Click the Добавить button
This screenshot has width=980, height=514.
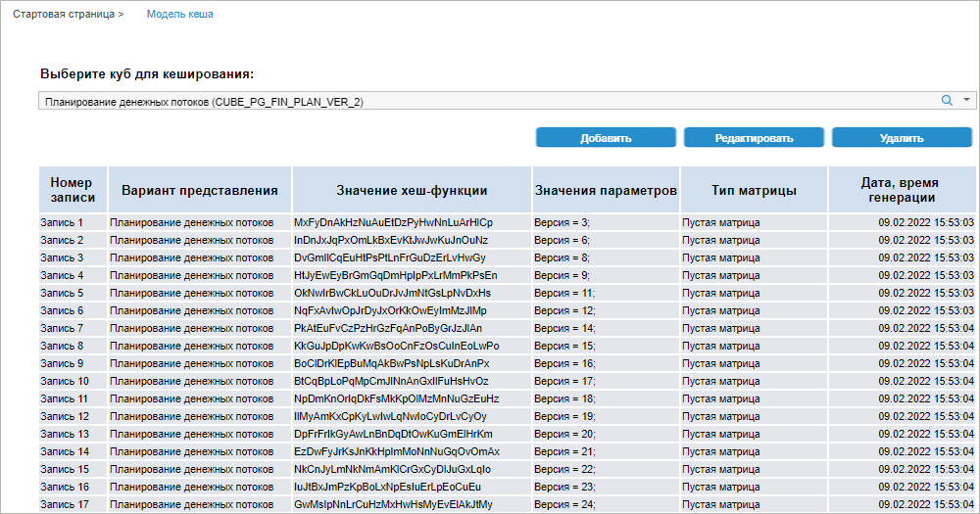[x=606, y=138]
